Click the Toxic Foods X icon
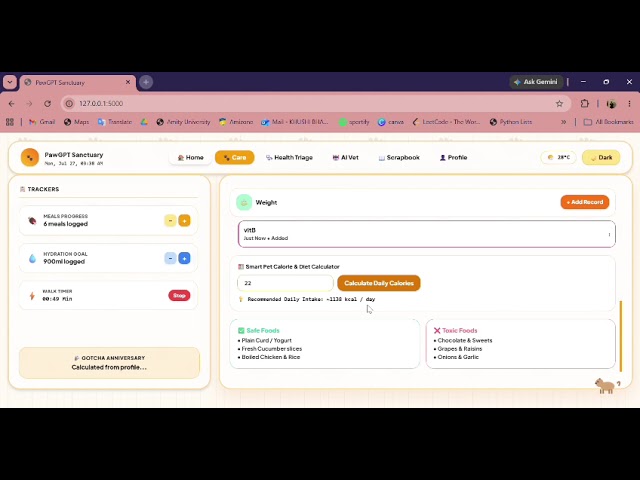This screenshot has width=640, height=480. click(x=437, y=331)
